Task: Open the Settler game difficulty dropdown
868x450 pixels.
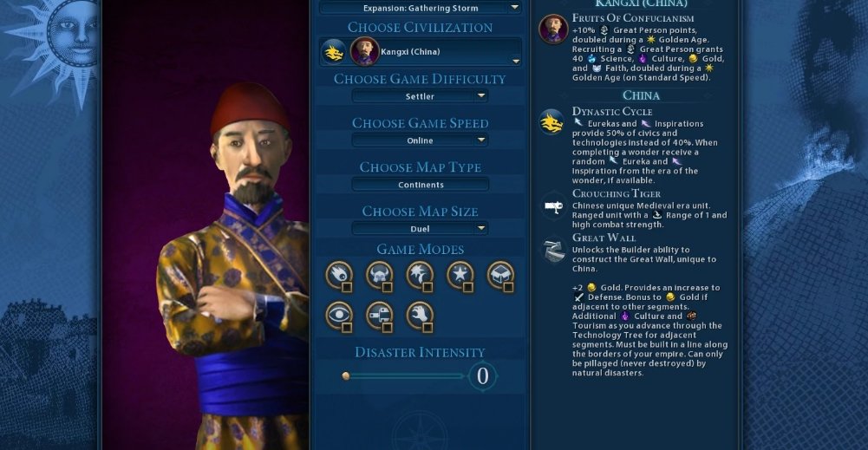Action: point(421,96)
